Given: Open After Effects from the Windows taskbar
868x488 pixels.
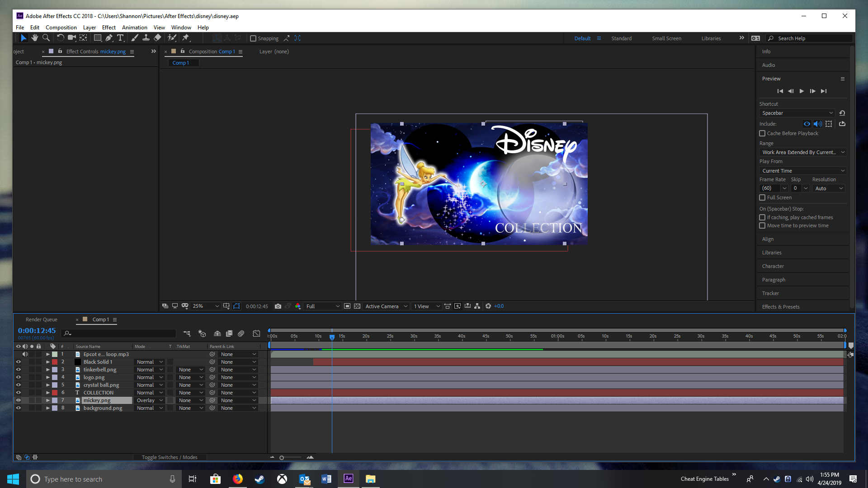Looking at the screenshot, I should [349, 479].
